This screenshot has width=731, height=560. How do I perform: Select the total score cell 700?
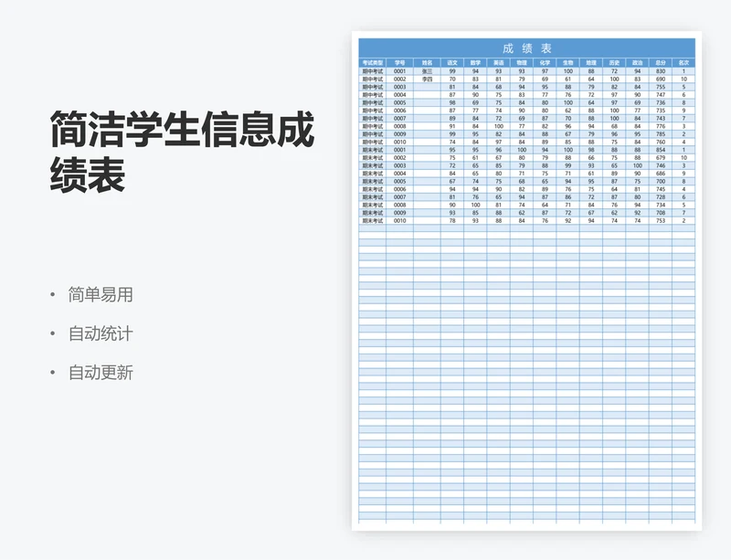coord(661,182)
